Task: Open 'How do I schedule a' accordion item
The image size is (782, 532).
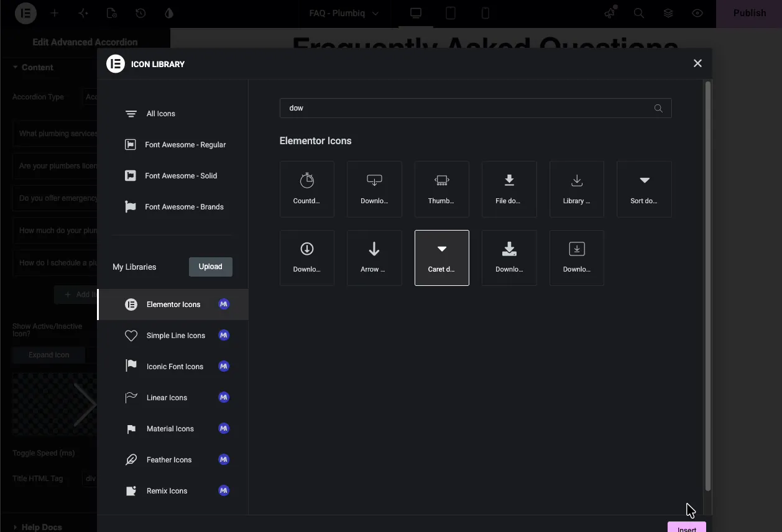Action: click(x=55, y=263)
